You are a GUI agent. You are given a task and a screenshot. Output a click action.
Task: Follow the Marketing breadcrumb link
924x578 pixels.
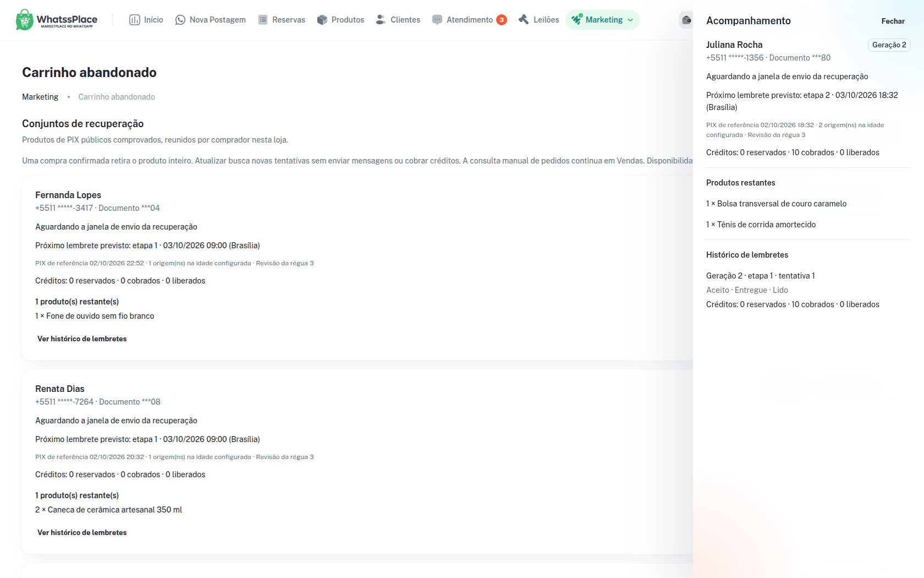pyautogui.click(x=40, y=97)
